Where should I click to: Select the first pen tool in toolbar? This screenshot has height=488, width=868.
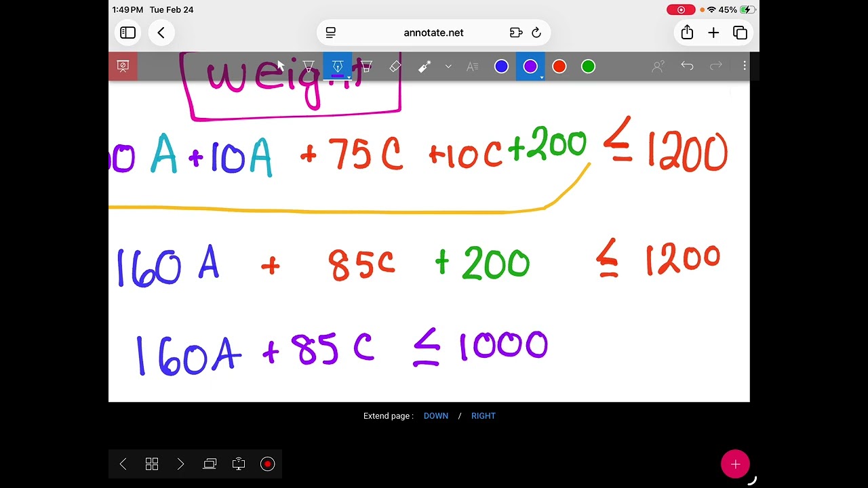[309, 66]
